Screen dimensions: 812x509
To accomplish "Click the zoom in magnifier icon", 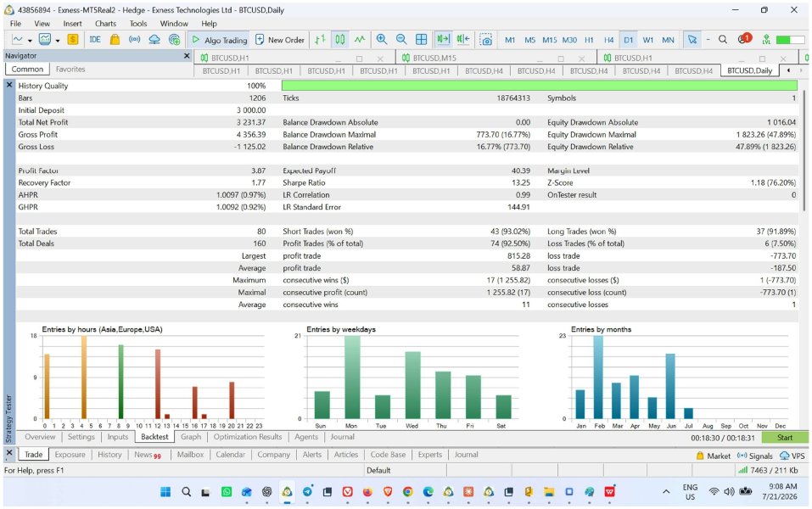I will [382, 39].
